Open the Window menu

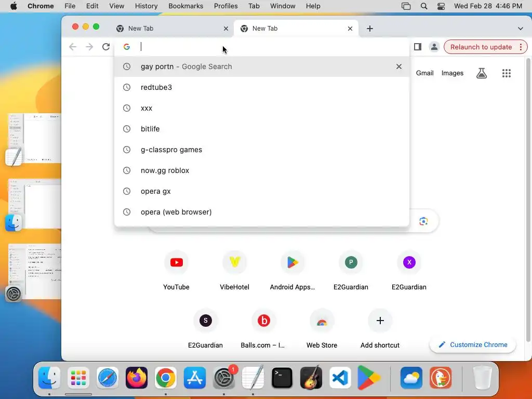tap(283, 6)
